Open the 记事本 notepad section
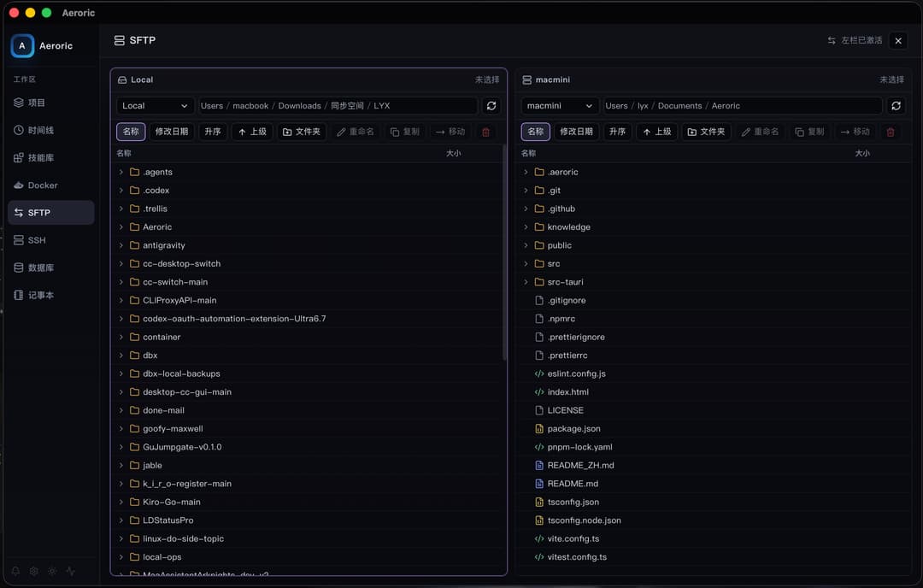923x588 pixels. pyautogui.click(x=50, y=295)
